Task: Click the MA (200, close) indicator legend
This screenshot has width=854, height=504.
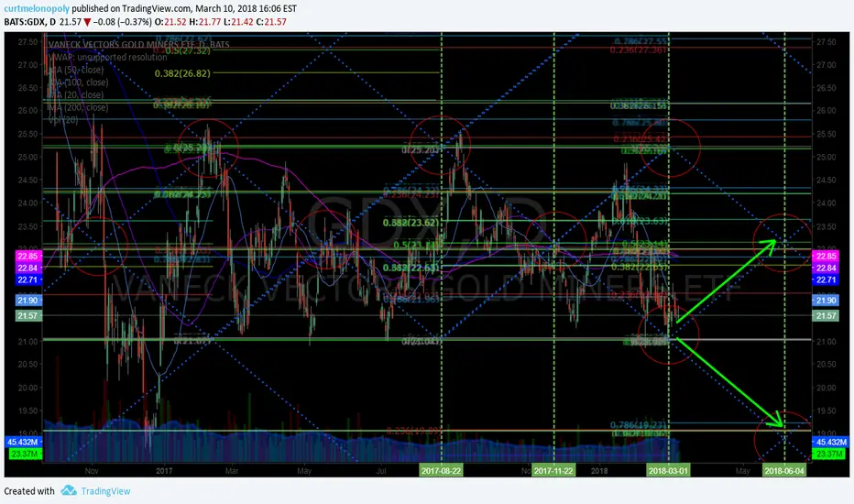Action: point(78,107)
